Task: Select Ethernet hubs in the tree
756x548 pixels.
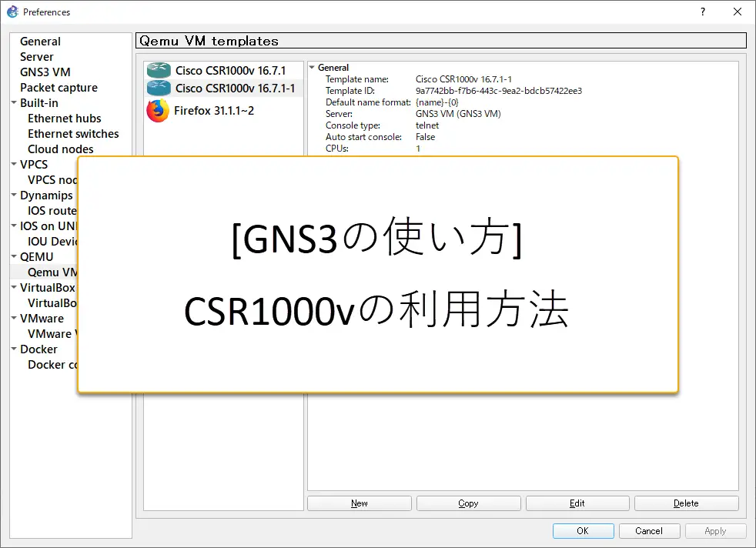Action: (x=64, y=119)
